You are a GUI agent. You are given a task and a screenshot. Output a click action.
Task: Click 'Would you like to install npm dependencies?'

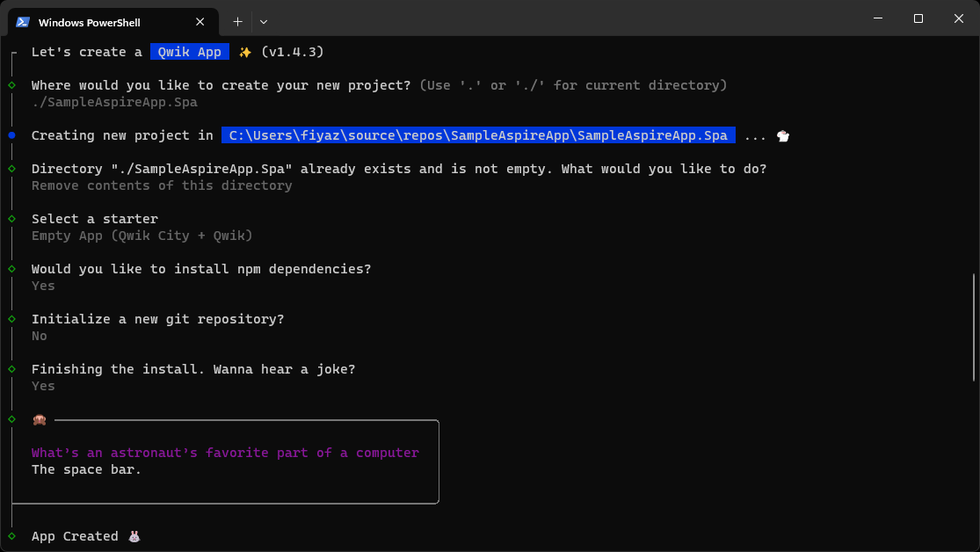[201, 269]
